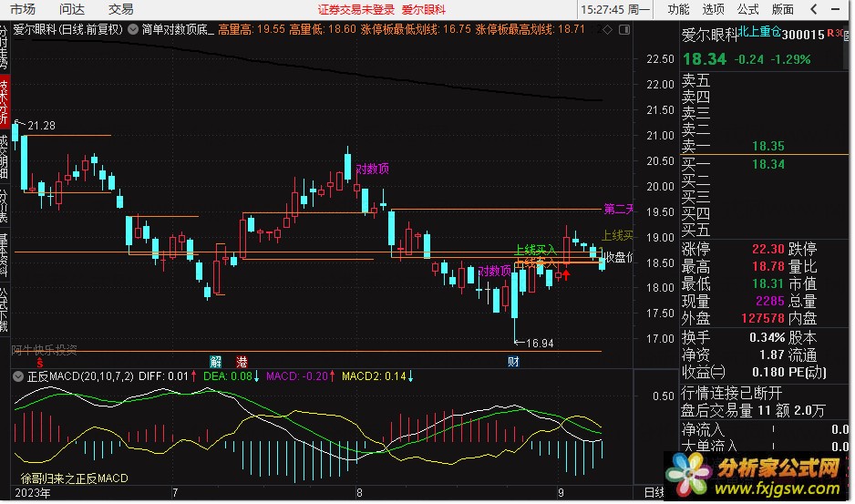Click the 徐哥归来之正反MACD caption

coord(74,478)
